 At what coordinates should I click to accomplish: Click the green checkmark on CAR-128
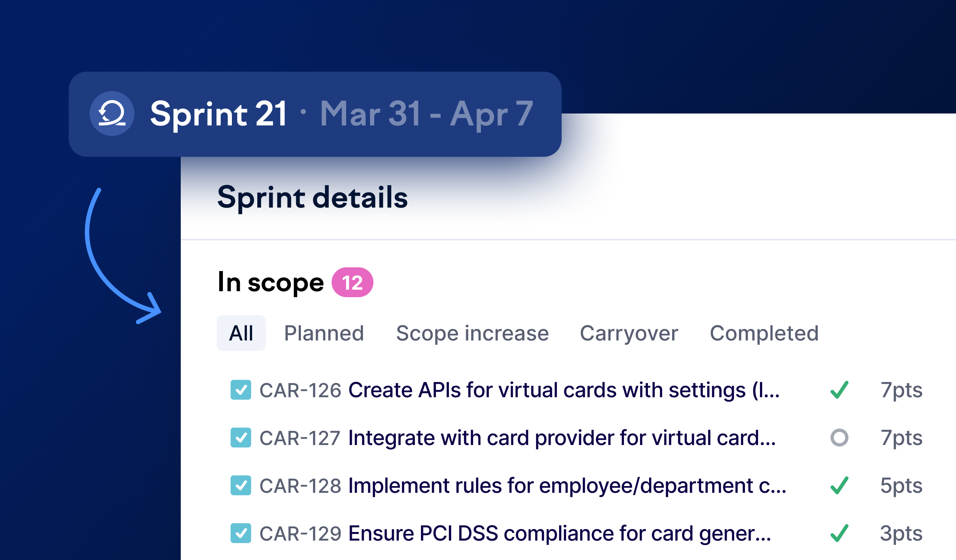[839, 485]
